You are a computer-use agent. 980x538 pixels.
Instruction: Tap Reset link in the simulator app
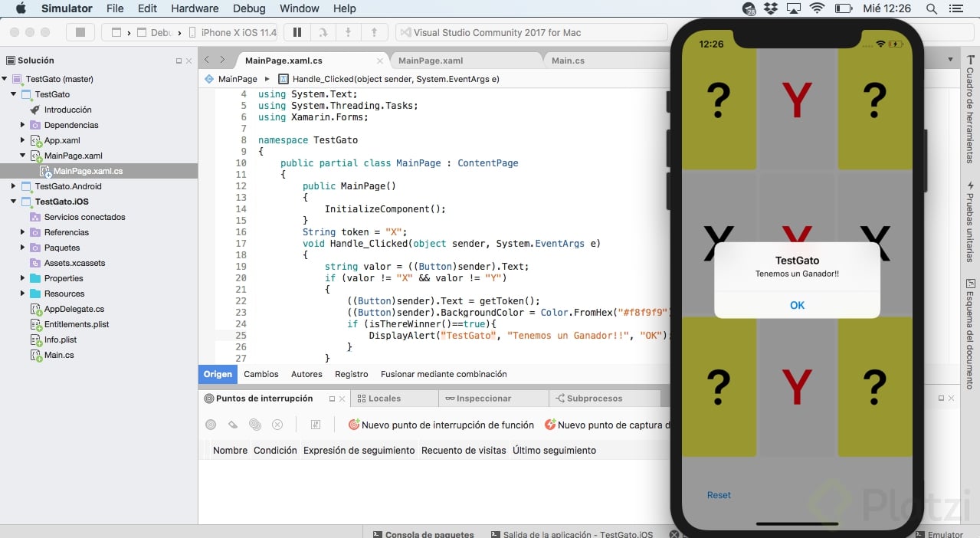tap(719, 495)
